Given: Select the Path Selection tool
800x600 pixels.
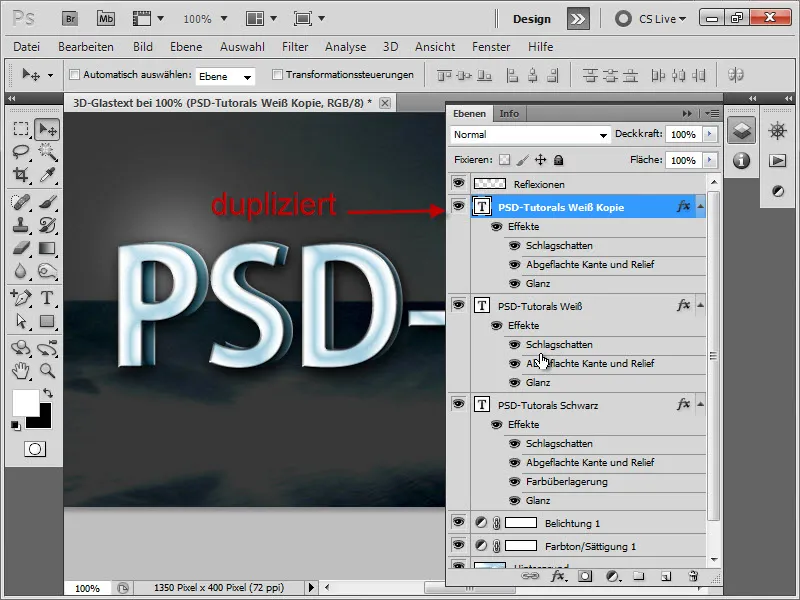Looking at the screenshot, I should (20, 321).
